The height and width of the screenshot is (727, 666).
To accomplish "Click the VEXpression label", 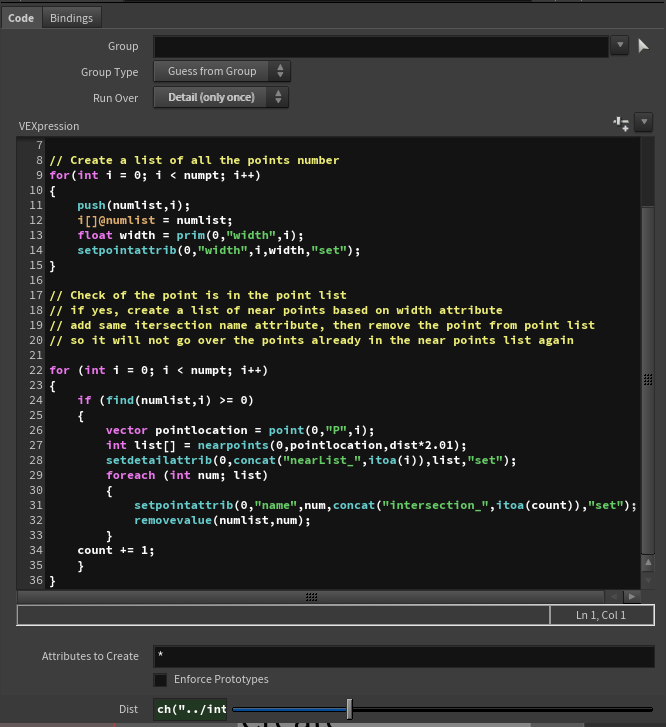I will pyautogui.click(x=49, y=126).
